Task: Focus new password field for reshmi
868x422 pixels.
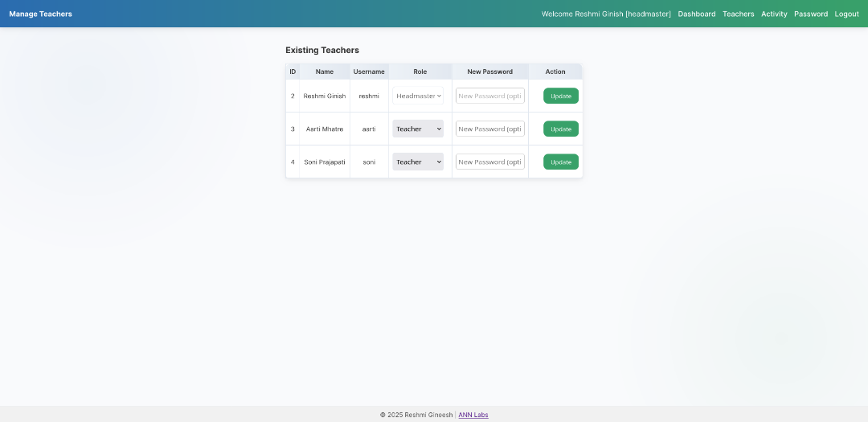Action: pos(489,96)
